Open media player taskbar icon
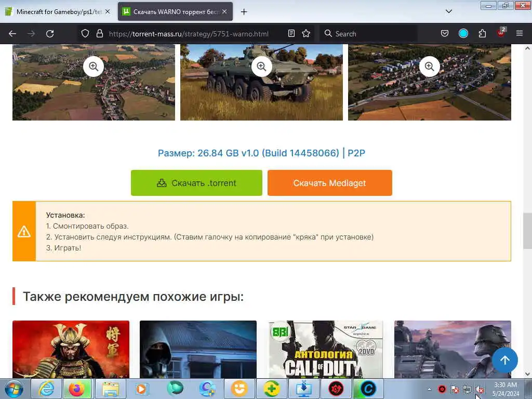 [x=142, y=389]
